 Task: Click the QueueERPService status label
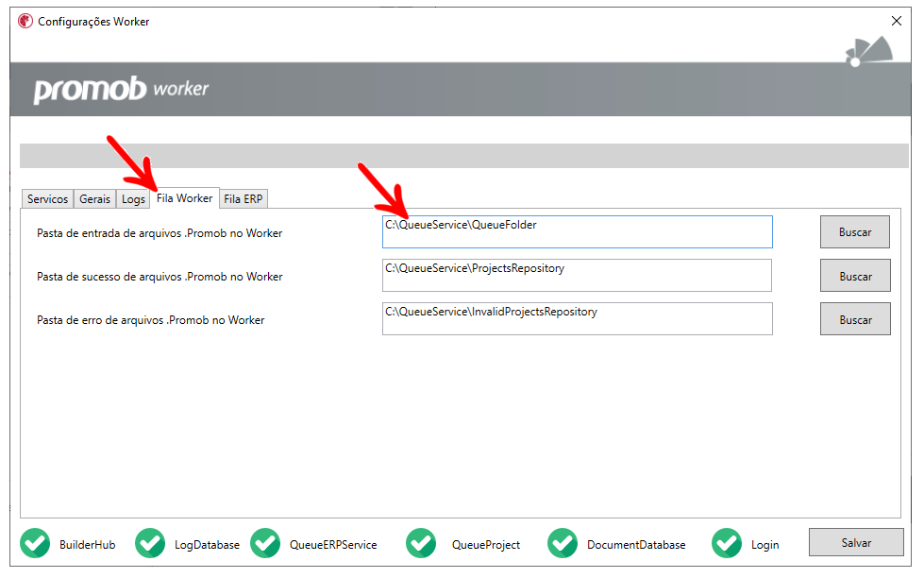pos(333,544)
